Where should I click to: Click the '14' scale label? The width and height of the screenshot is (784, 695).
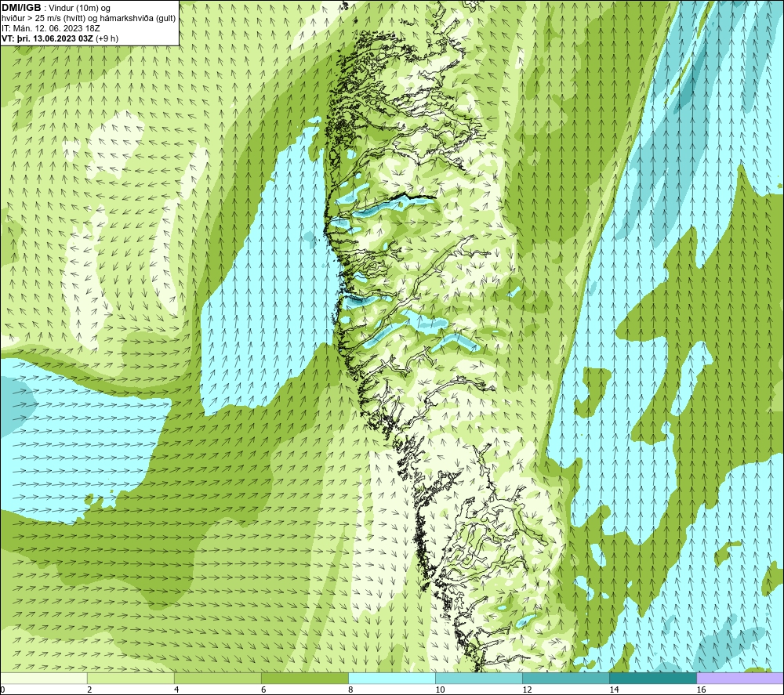tap(614, 690)
